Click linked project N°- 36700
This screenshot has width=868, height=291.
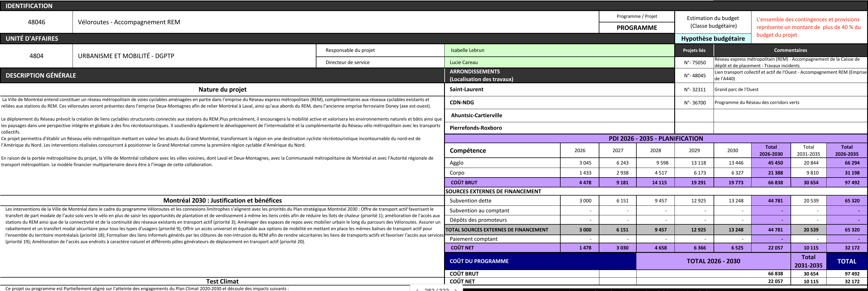coord(694,103)
